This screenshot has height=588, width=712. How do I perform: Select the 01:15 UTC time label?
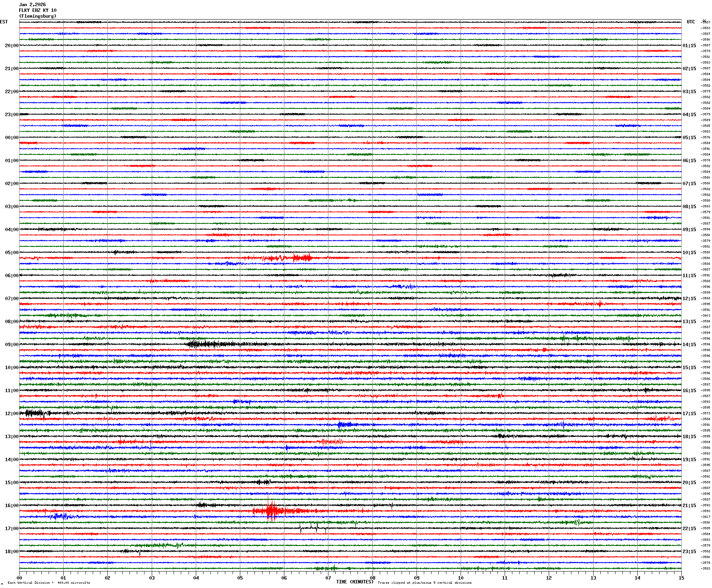pos(689,46)
